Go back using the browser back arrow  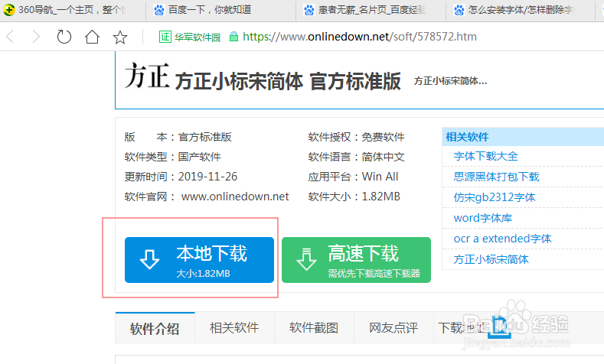pos(11,37)
